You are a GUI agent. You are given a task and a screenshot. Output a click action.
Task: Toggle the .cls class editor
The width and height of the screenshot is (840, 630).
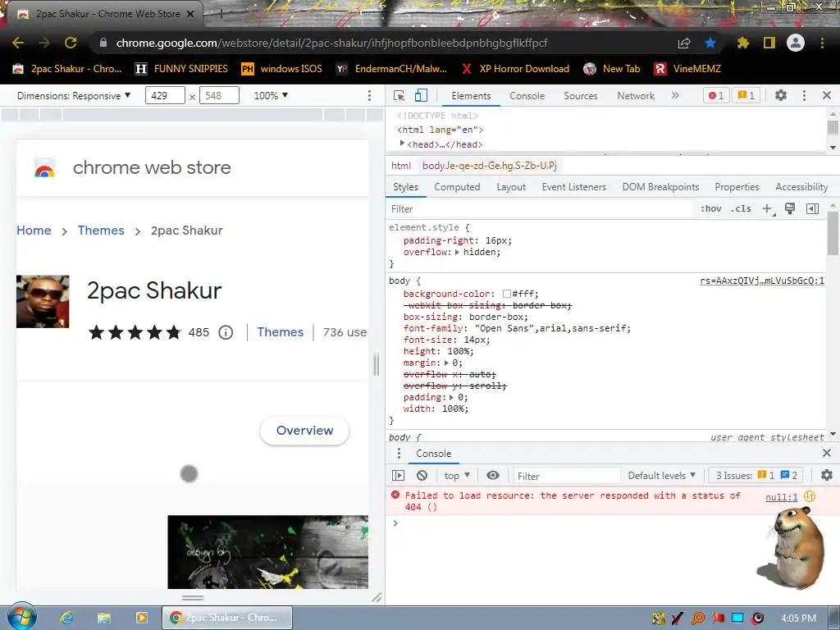[x=741, y=209]
